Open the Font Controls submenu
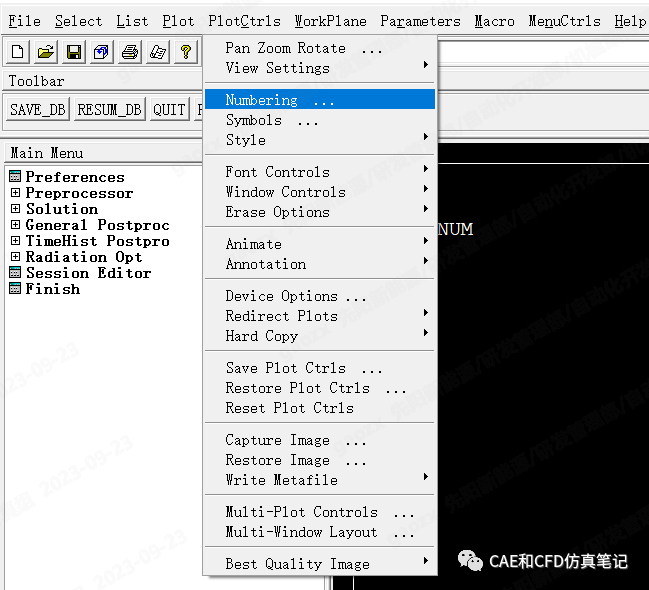This screenshot has width=649, height=590. [x=320, y=172]
